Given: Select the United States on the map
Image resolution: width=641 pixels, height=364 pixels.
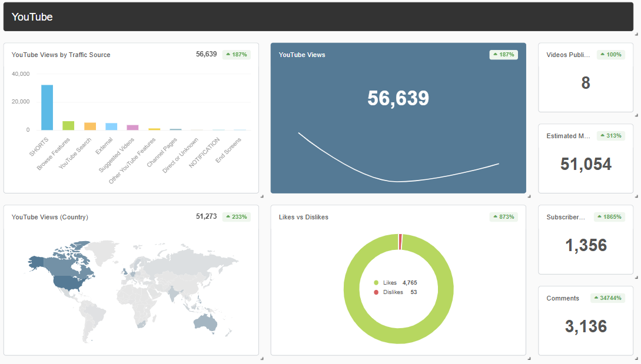Looking at the screenshot, I should tap(66, 282).
